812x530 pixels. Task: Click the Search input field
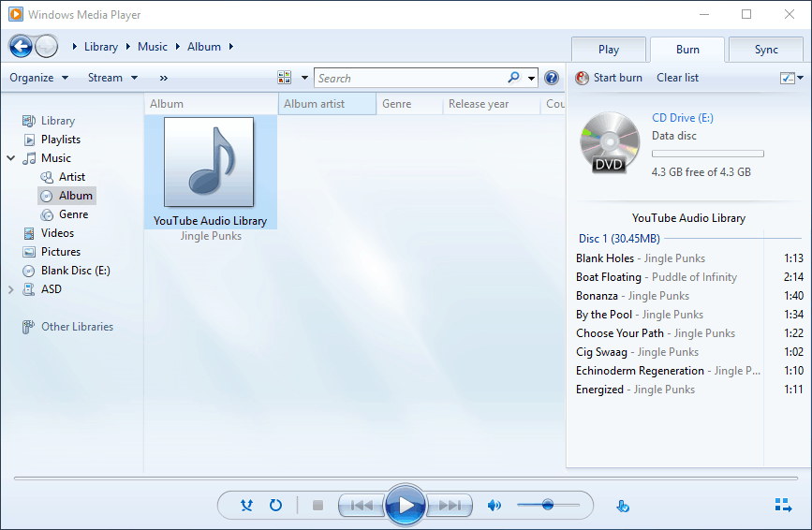click(410, 78)
